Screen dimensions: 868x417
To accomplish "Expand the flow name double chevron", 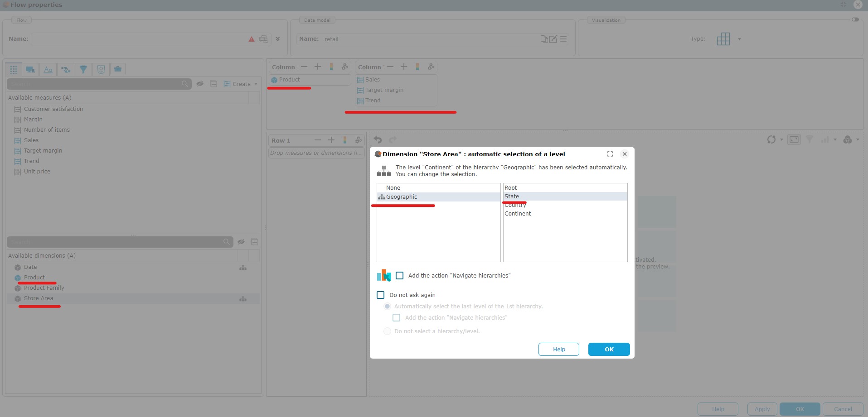I will click(x=278, y=39).
